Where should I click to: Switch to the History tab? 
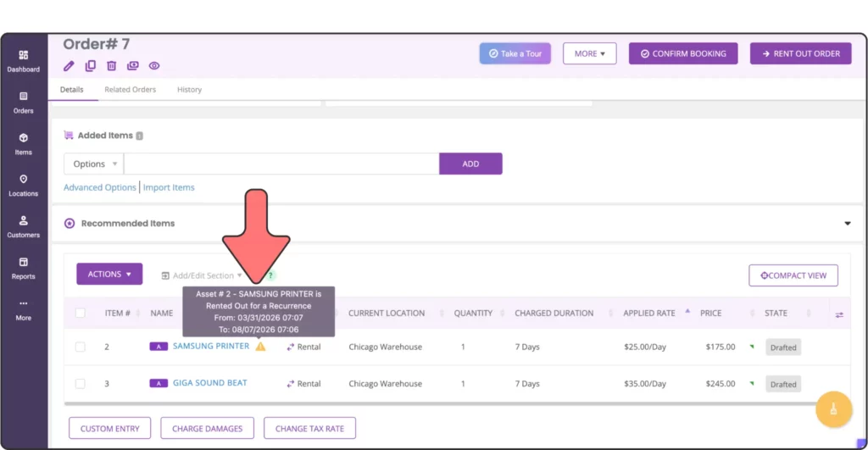pyautogui.click(x=189, y=89)
